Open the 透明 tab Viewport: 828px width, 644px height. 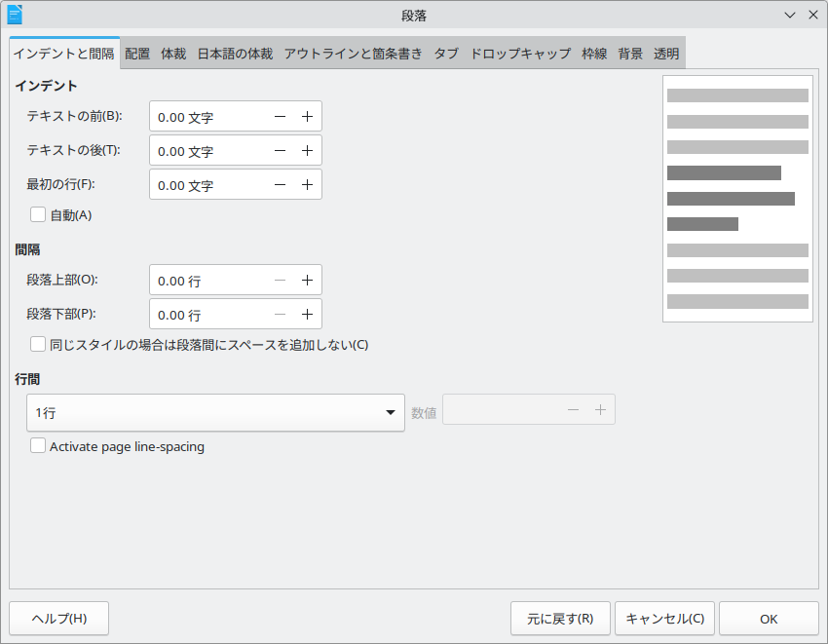tap(666, 54)
